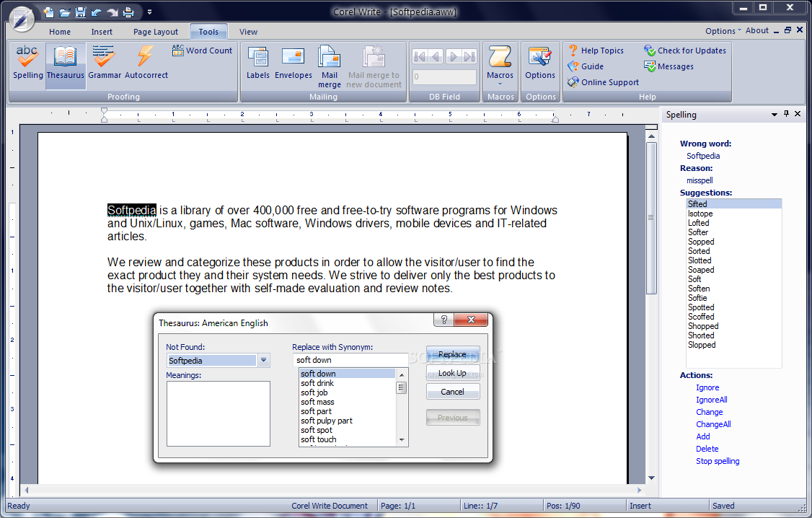
Task: Click the Ignore action link
Action: [707, 387]
